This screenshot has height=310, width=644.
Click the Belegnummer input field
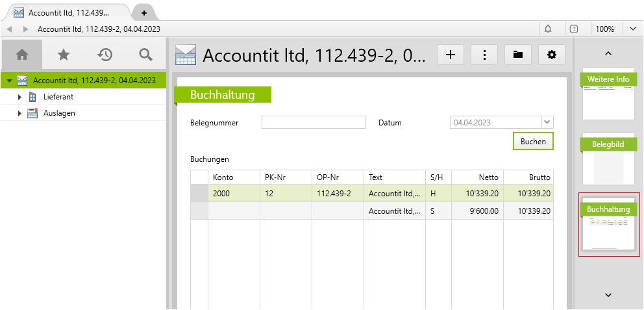(314, 122)
